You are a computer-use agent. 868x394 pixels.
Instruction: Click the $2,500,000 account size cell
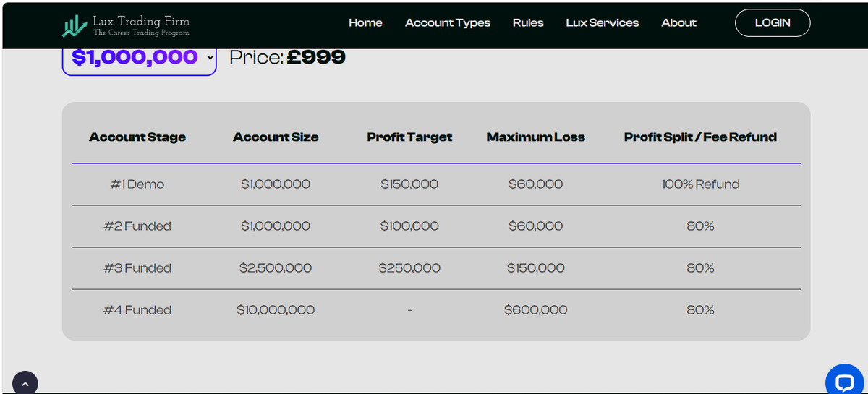(x=276, y=268)
